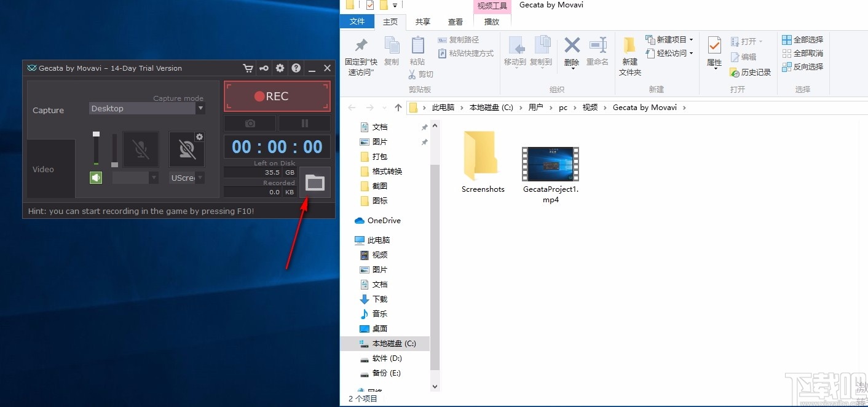Toggle the webcam capture button
868x407 pixels.
point(187,149)
